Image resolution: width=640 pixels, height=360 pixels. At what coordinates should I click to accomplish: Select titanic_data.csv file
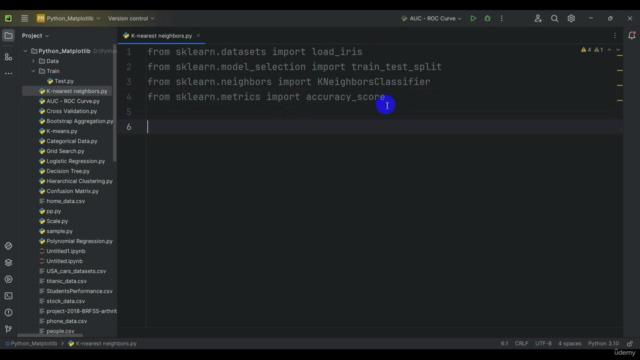[x=66, y=281]
